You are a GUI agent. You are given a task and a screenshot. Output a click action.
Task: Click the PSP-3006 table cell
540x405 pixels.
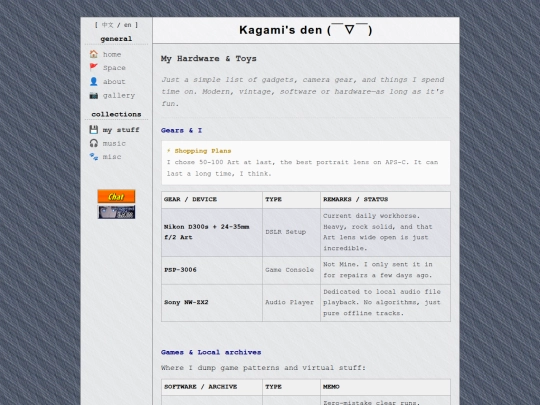pyautogui.click(x=212, y=270)
